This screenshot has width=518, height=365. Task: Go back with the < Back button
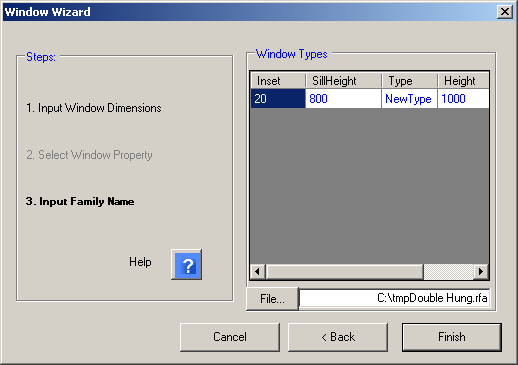338,337
